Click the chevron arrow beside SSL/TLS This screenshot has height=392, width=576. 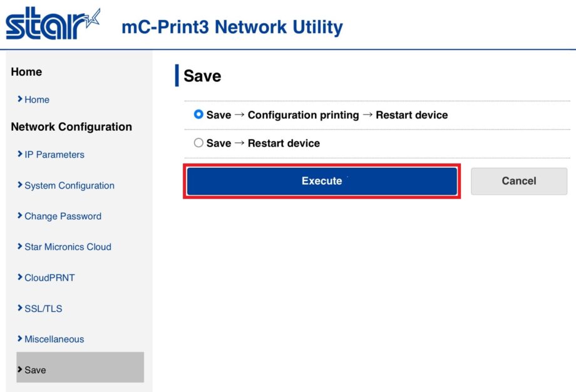pyautogui.click(x=20, y=308)
